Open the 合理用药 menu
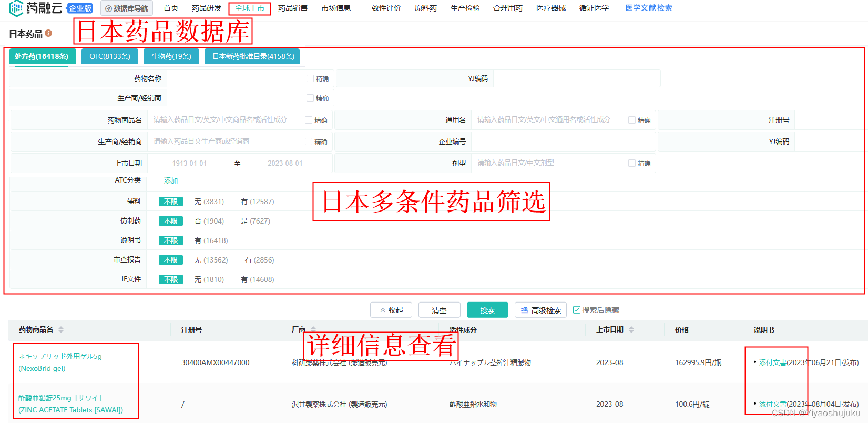This screenshot has width=868, height=423. tap(508, 8)
